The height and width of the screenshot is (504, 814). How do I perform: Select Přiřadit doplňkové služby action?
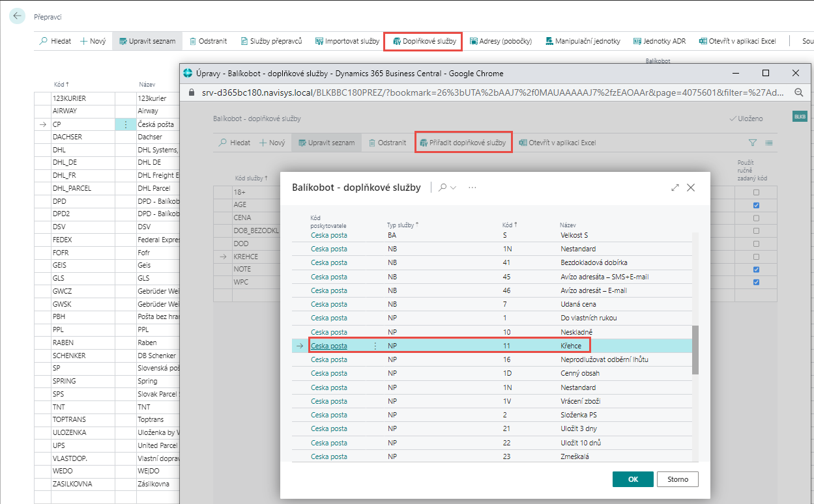pos(463,143)
